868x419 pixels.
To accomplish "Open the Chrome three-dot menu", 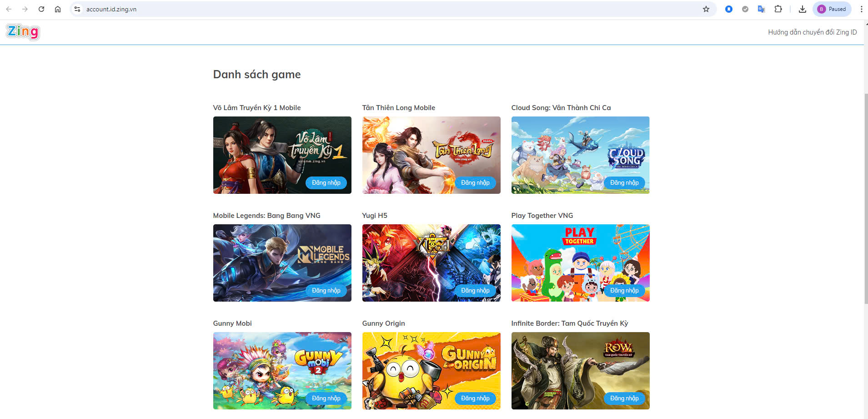I will coord(861,9).
